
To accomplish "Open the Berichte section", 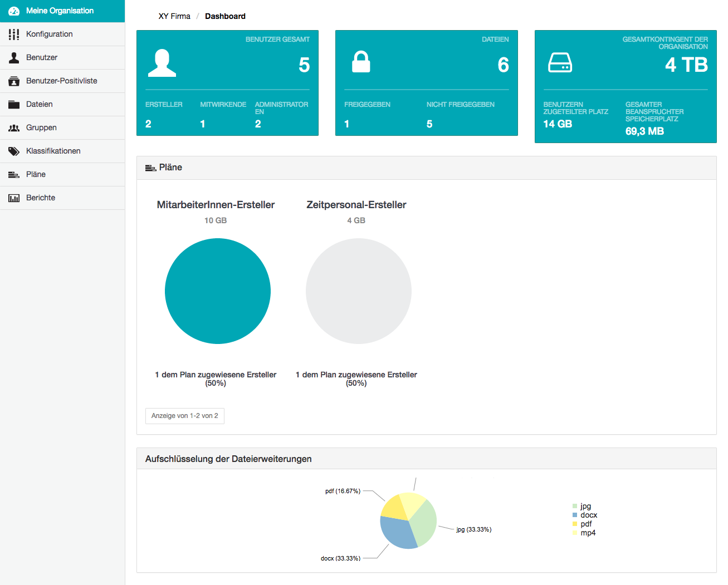I will click(x=62, y=198).
